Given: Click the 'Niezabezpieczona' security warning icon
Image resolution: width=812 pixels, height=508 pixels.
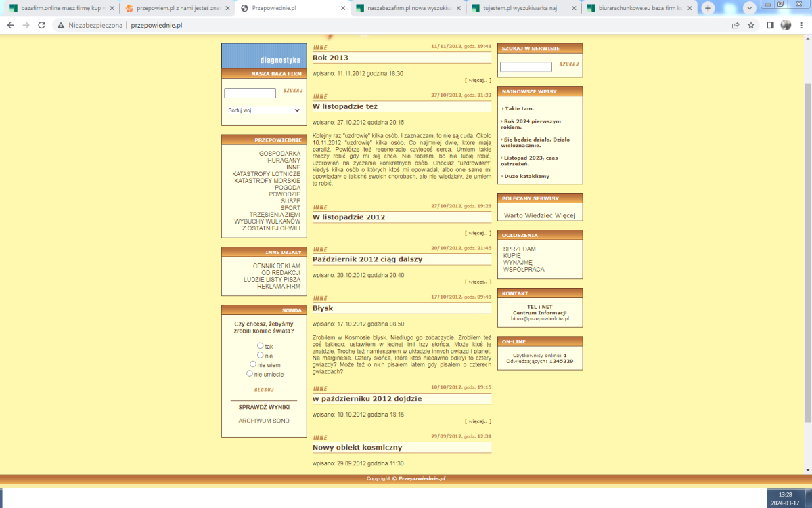Looking at the screenshot, I should tap(61, 25).
